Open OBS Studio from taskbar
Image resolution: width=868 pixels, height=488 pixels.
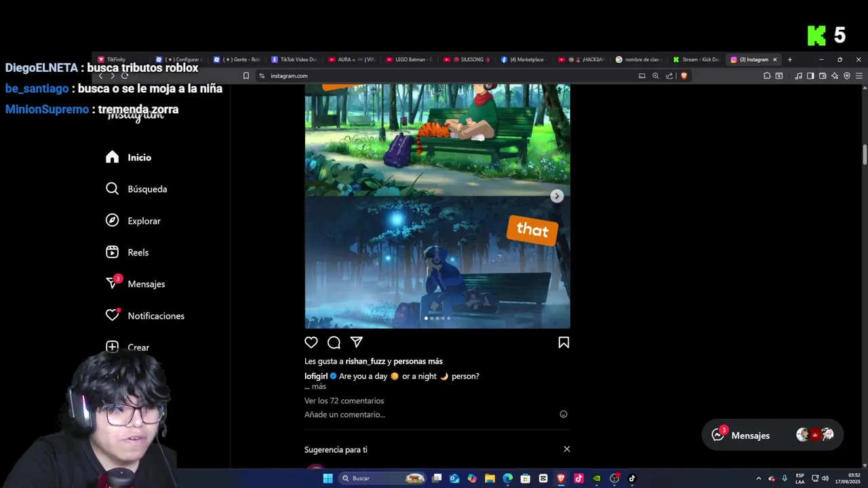pyautogui.click(x=614, y=479)
